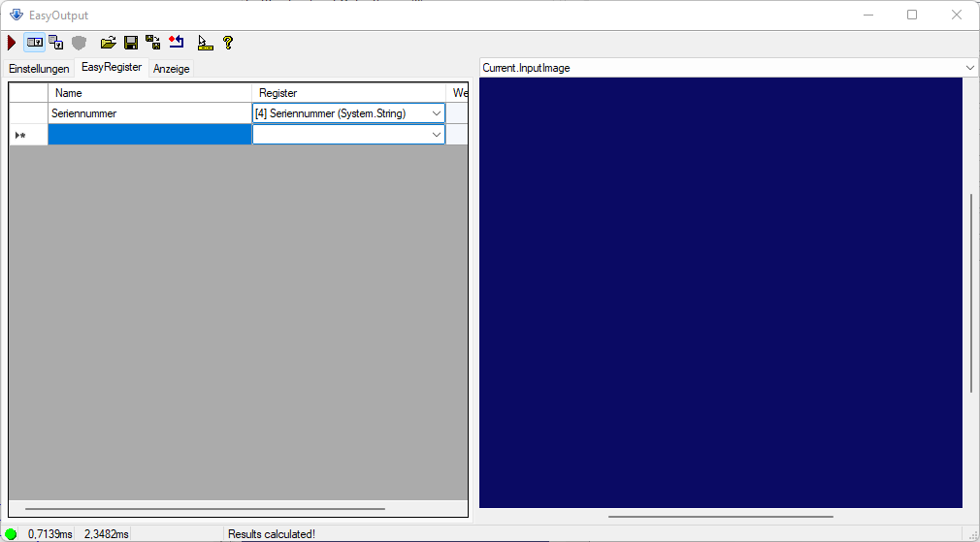Click the cascaded windows toolbar icon
Screen dimensions: 980x542
click(x=56, y=43)
